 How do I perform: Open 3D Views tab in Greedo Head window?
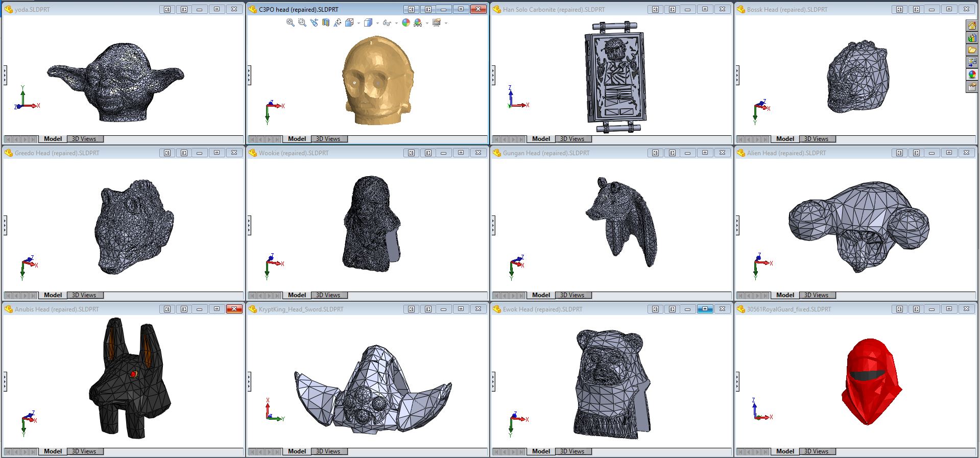click(84, 295)
